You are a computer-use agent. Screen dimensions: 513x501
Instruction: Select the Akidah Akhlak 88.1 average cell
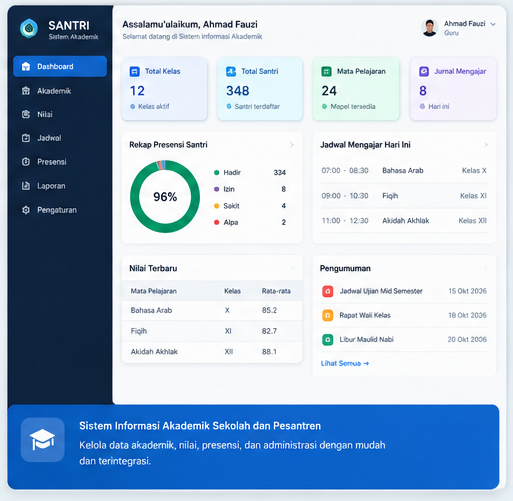269,352
